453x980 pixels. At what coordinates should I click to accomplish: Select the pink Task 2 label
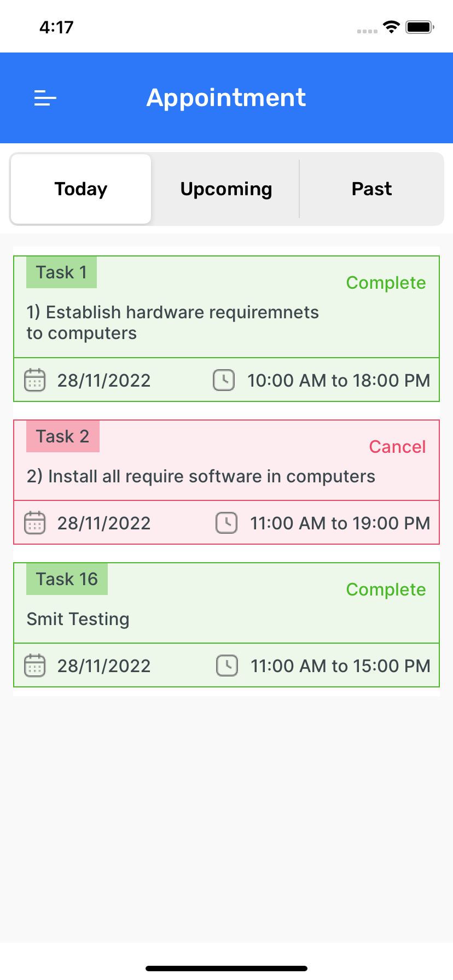(x=63, y=436)
